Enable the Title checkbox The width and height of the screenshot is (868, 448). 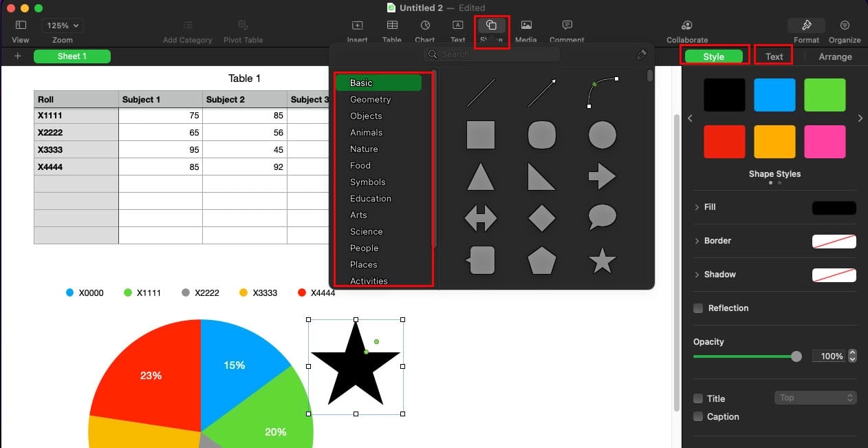pos(698,398)
